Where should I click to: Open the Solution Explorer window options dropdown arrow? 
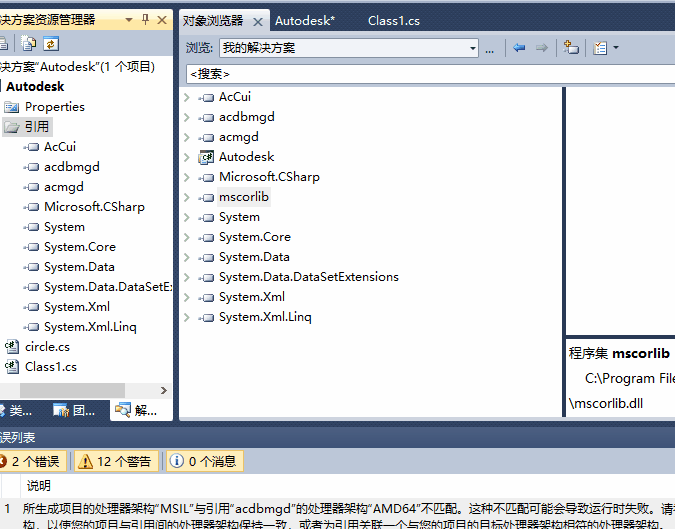129,20
